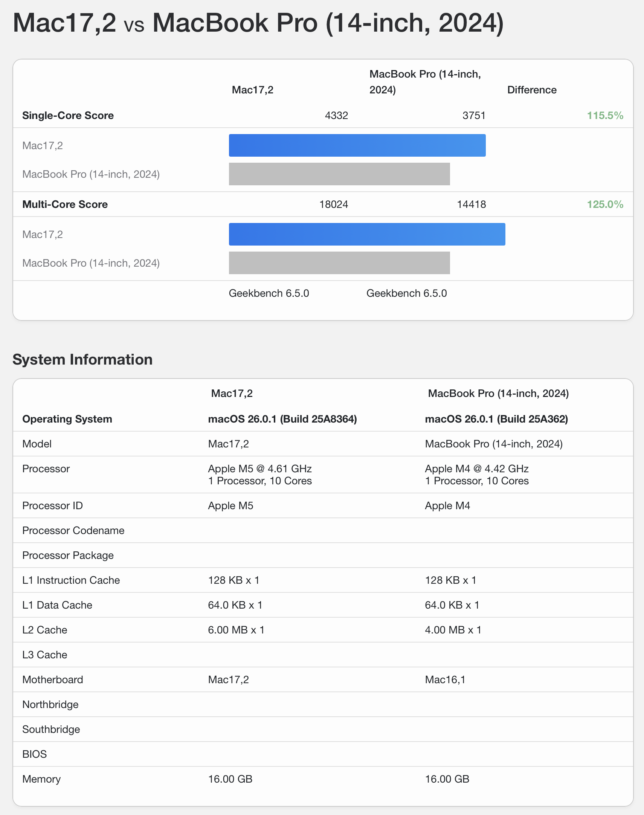Image resolution: width=644 pixels, height=815 pixels.
Task: Click the macOS 26.0.1 Build 25A8364 text
Action: point(282,419)
